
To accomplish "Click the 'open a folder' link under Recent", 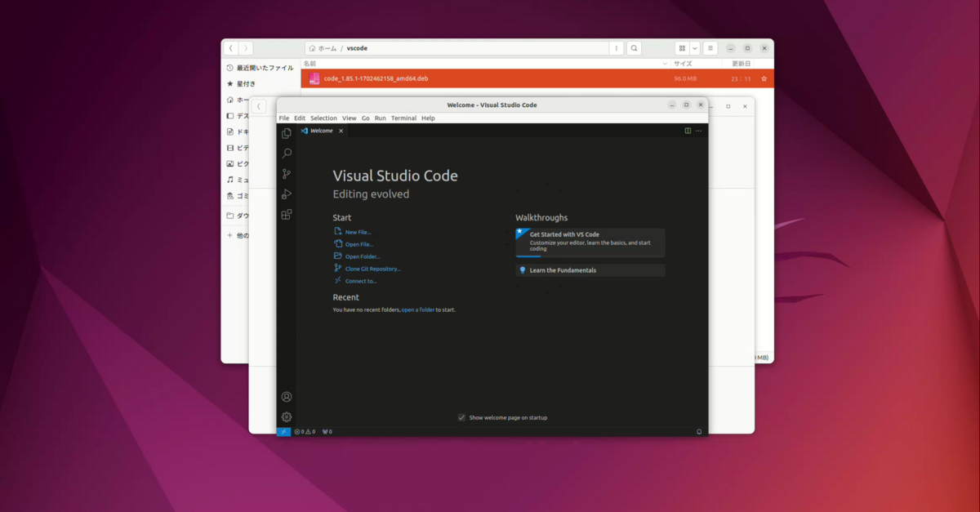I will [x=418, y=310].
